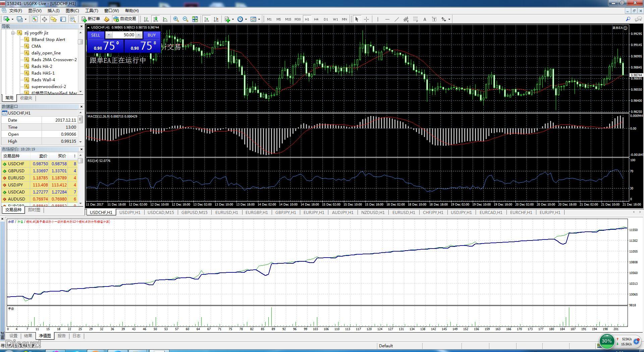The height and width of the screenshot is (352, 644).
Task: Toggle the Terminal panel icon
Action: (x=63, y=19)
